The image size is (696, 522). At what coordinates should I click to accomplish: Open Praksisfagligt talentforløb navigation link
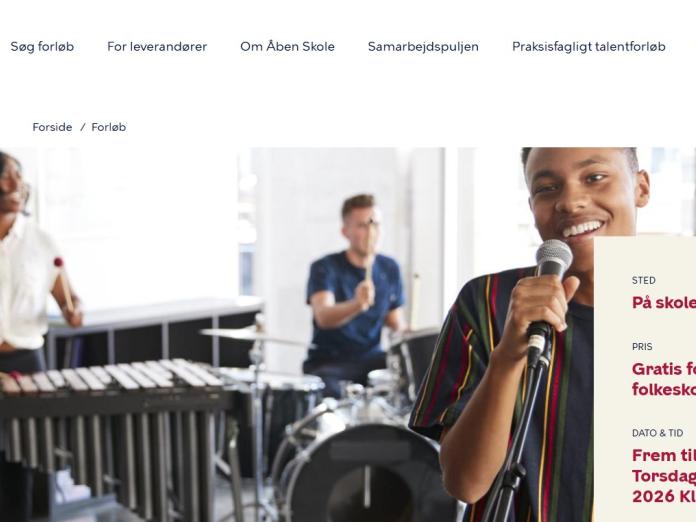coord(589,47)
